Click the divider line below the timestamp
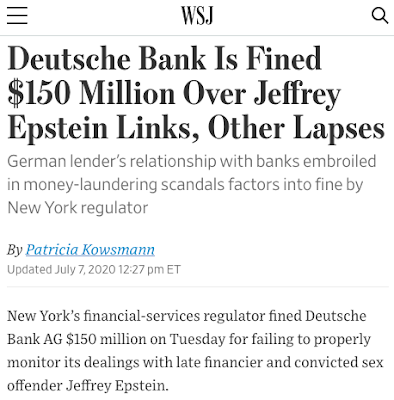The height and width of the screenshot is (400, 394). pos(198,286)
